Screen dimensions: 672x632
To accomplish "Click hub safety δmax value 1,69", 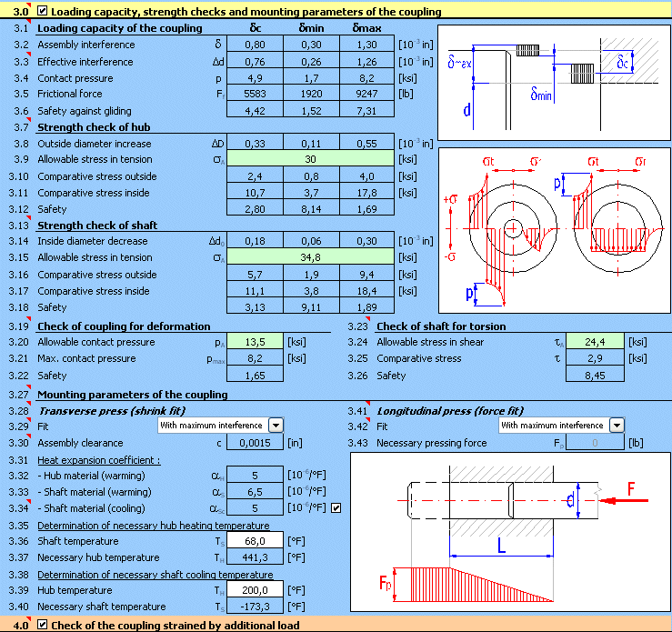I will click(x=366, y=208).
